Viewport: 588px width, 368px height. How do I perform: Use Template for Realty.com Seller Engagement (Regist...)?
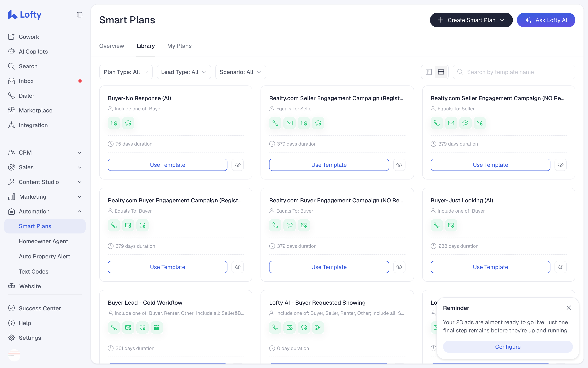[x=329, y=165]
